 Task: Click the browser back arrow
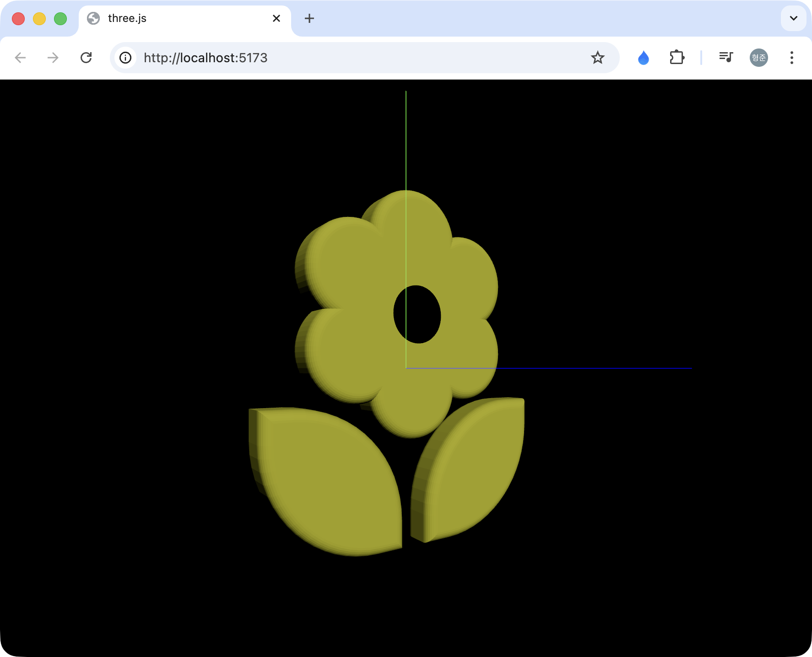pyautogui.click(x=20, y=58)
